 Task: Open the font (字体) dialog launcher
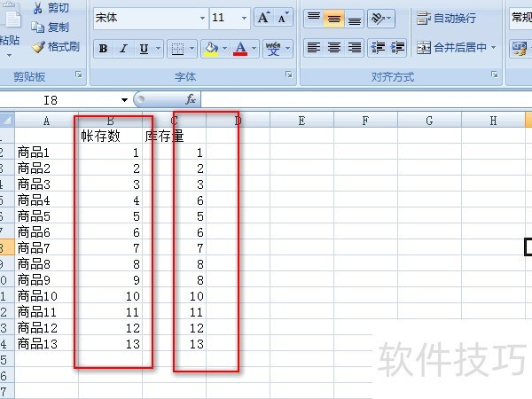(x=289, y=74)
